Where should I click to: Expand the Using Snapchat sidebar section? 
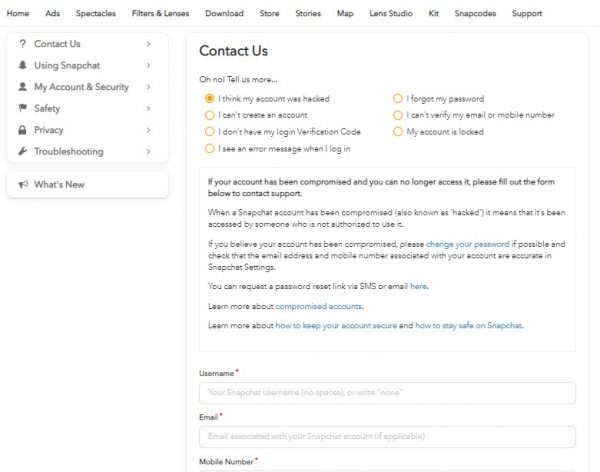tap(148, 66)
